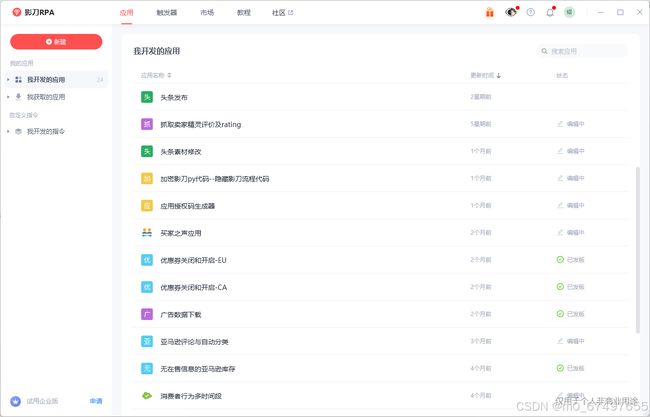Viewport: 650px width, 417px height.
Task: Sort by the 更新时间 column arrow
Action: [x=499, y=75]
